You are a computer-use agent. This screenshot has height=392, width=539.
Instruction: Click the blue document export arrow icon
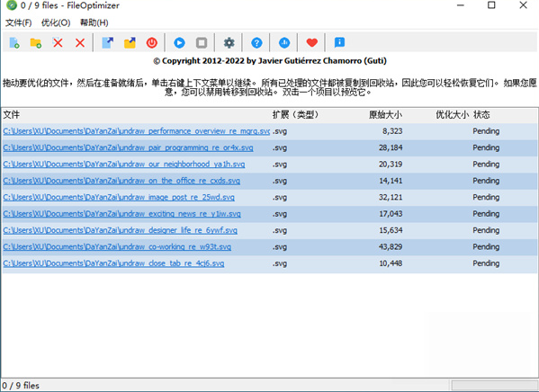[x=108, y=42]
